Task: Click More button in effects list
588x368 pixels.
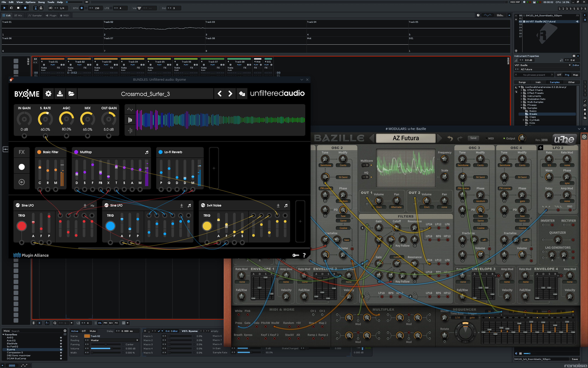Action: [x=7, y=331]
